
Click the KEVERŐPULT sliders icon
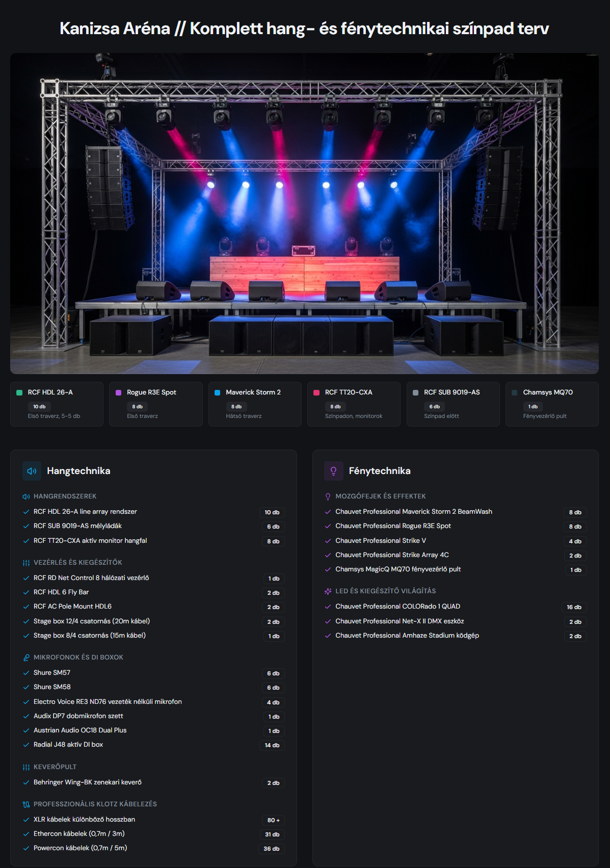[x=26, y=767]
